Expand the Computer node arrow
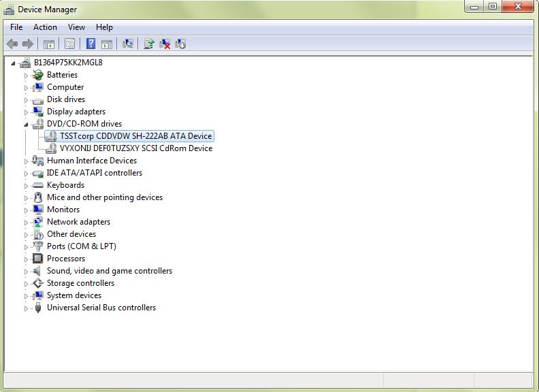This screenshot has height=392, width=539. [26, 88]
